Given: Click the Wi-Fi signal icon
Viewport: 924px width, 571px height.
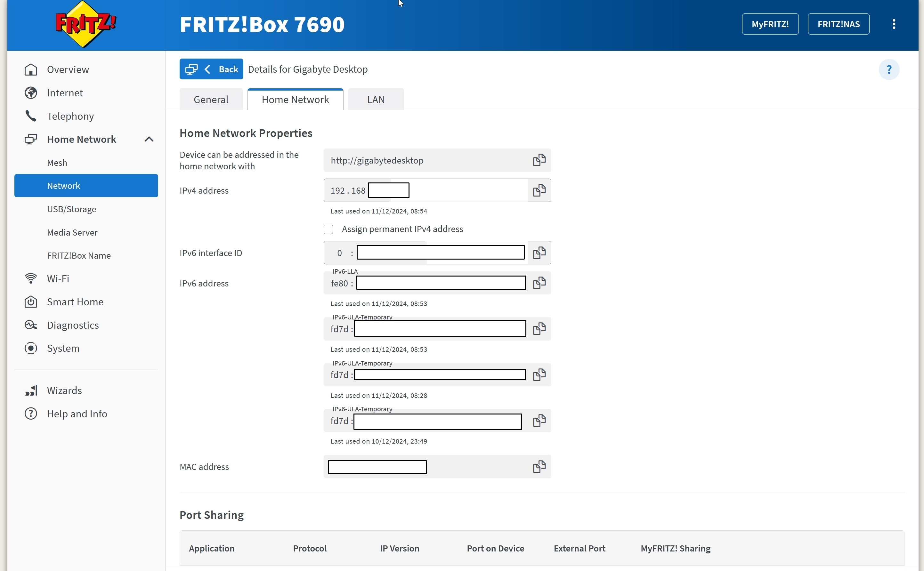Looking at the screenshot, I should click(31, 279).
